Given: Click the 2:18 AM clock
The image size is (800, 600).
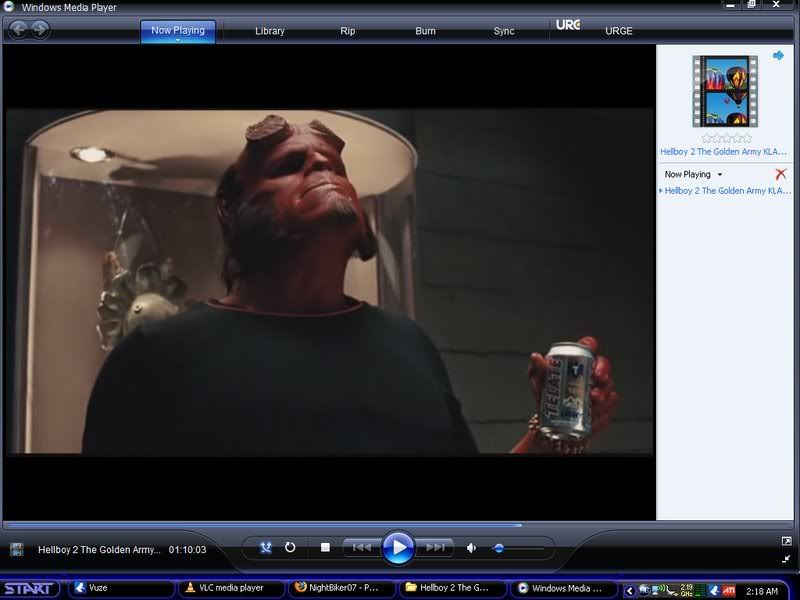Looking at the screenshot, I should (x=762, y=591).
